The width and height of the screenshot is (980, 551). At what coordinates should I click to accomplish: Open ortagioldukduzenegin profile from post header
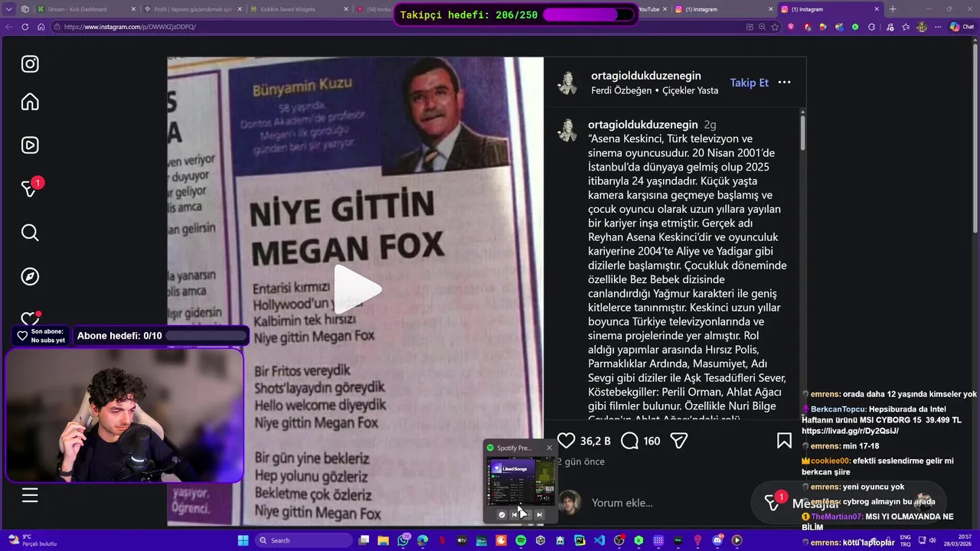[x=645, y=76]
